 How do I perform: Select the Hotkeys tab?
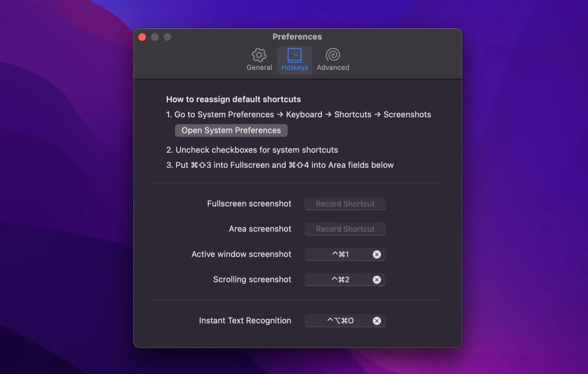(295, 60)
